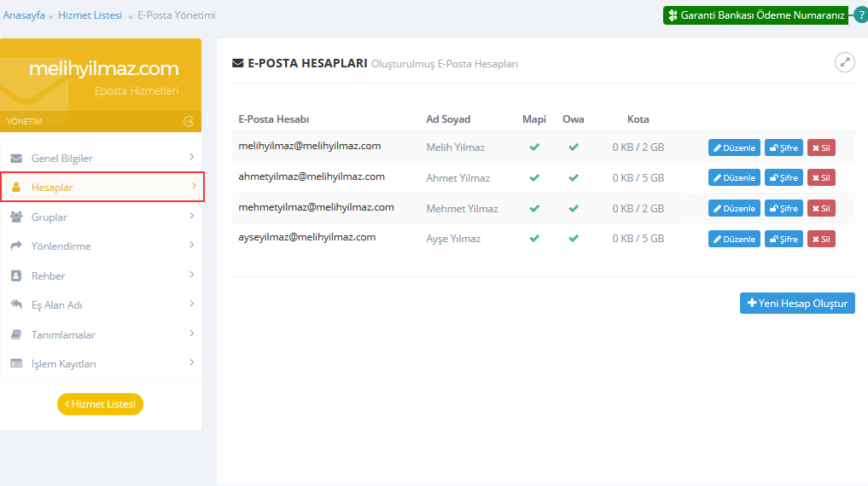Click the Mapi checkmark for melihyilmaz@melihyilmaz.com
The height and width of the screenshot is (486, 868).
point(534,147)
